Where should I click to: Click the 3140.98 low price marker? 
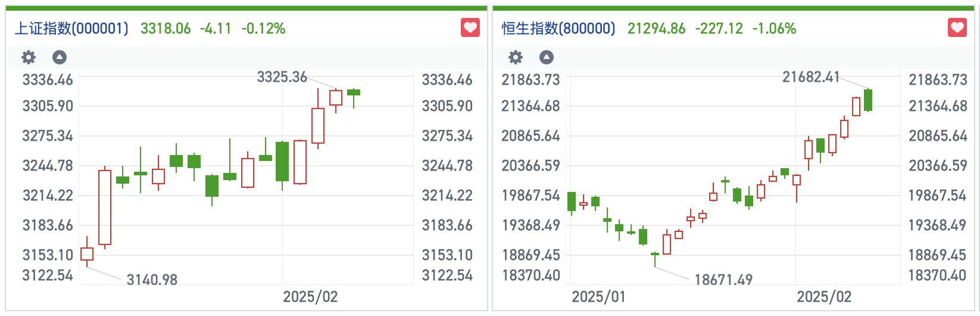coord(152,280)
